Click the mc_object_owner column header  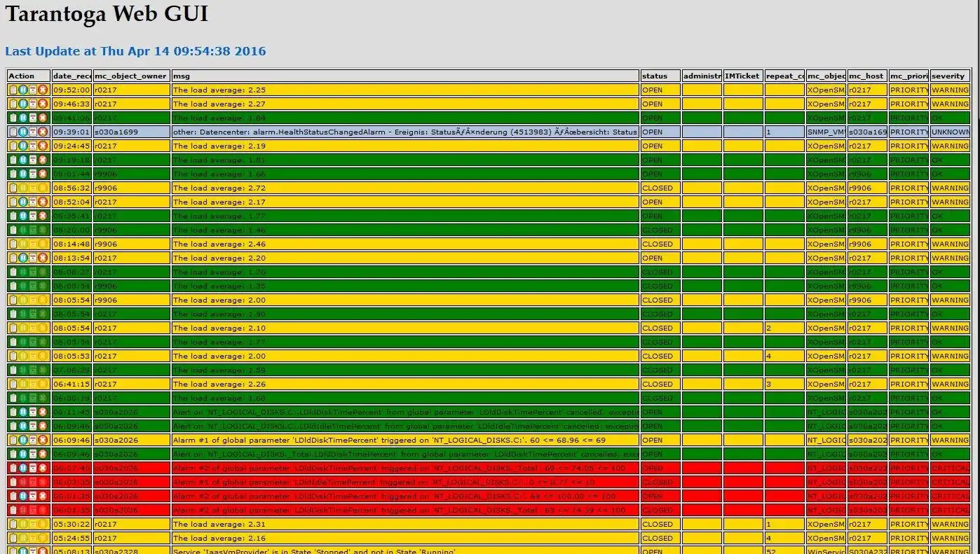pos(132,76)
